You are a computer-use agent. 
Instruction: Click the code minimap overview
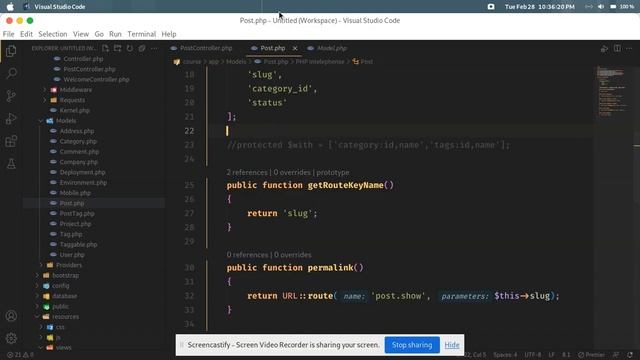click(611, 92)
